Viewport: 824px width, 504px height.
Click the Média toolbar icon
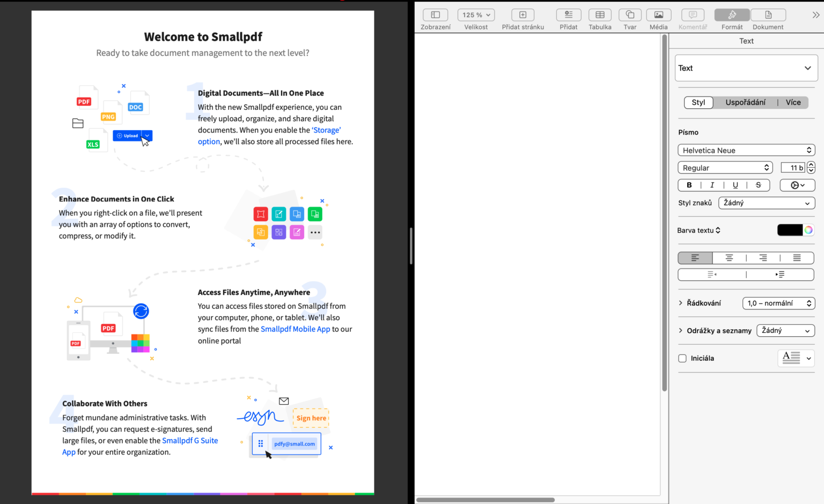659,14
